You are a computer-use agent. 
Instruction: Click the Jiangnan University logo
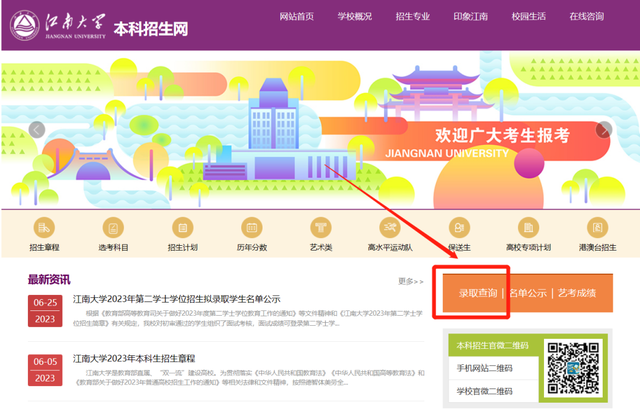click(58, 24)
